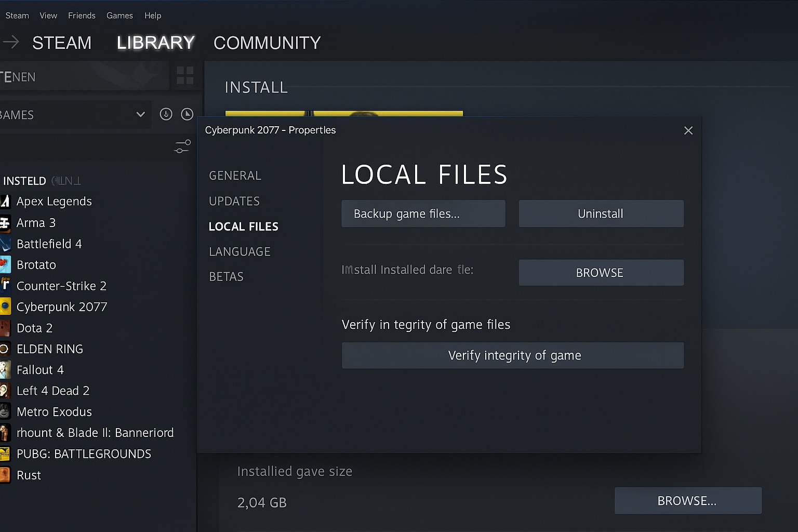798x532 pixels.
Task: Click the Left 4 Dead 2 icon
Action: tap(5, 391)
